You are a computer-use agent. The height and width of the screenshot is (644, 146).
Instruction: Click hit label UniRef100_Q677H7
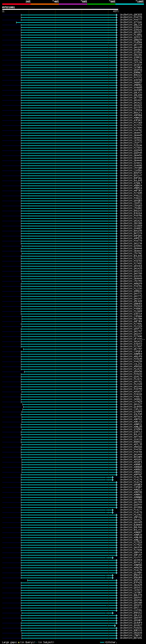click(x=131, y=349)
